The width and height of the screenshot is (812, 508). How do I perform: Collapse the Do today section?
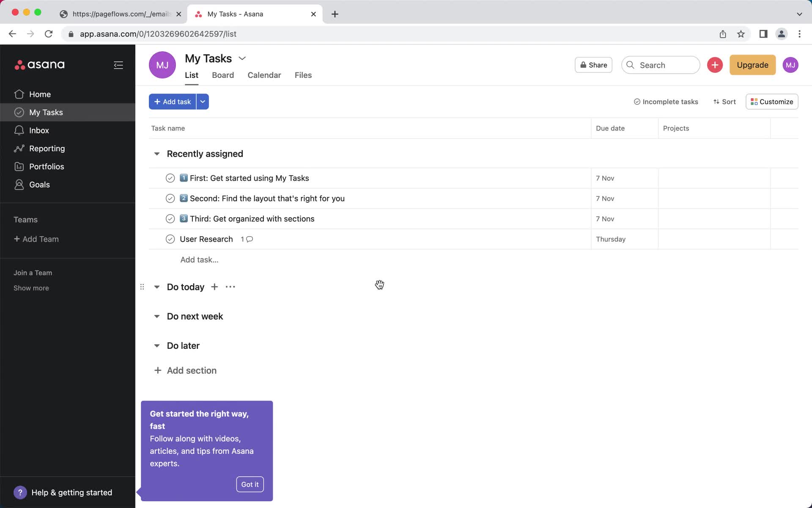pyautogui.click(x=157, y=287)
